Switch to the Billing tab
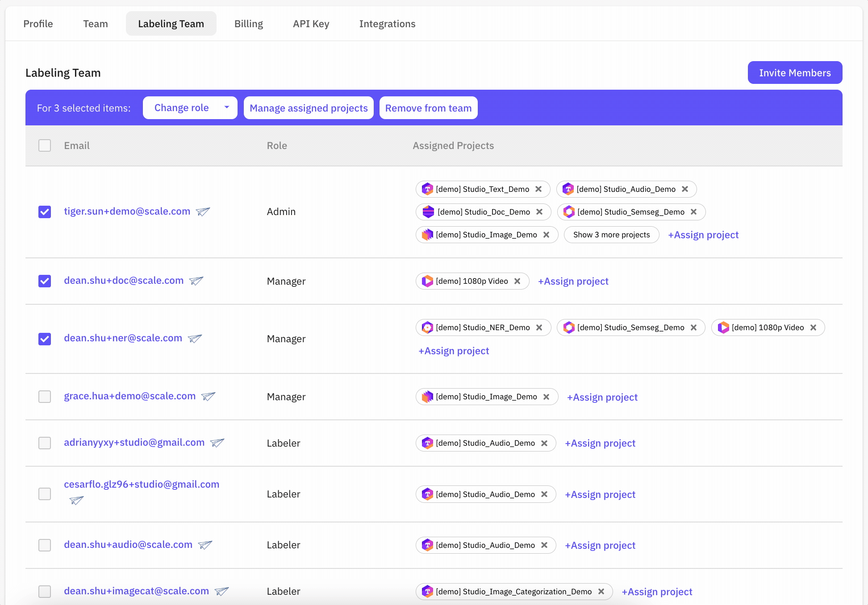 coord(249,24)
